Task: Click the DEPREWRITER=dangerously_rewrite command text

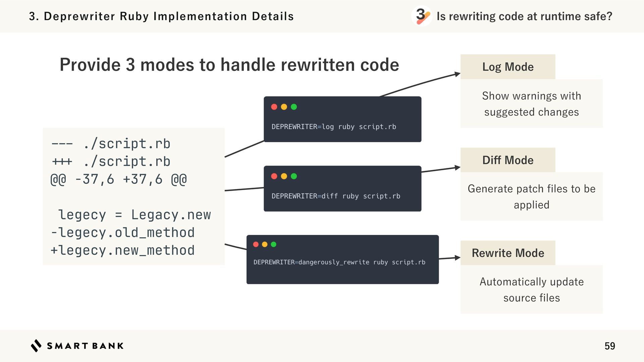Action: click(339, 262)
